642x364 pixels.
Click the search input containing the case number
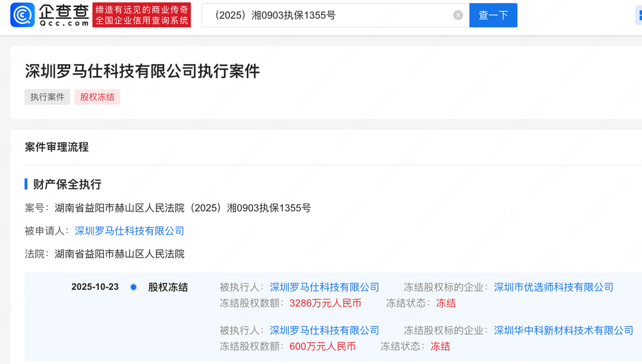pyautogui.click(x=333, y=15)
